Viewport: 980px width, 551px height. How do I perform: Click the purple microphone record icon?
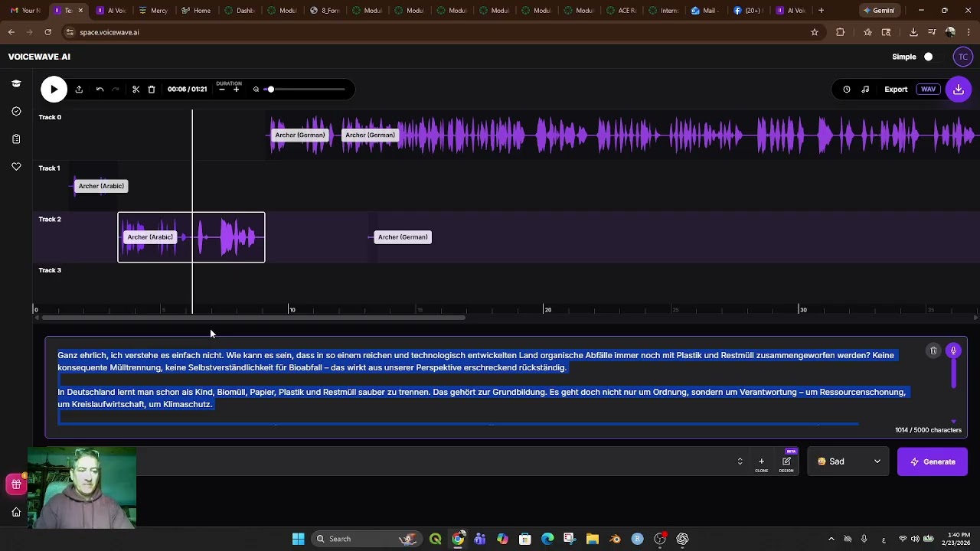click(x=953, y=351)
